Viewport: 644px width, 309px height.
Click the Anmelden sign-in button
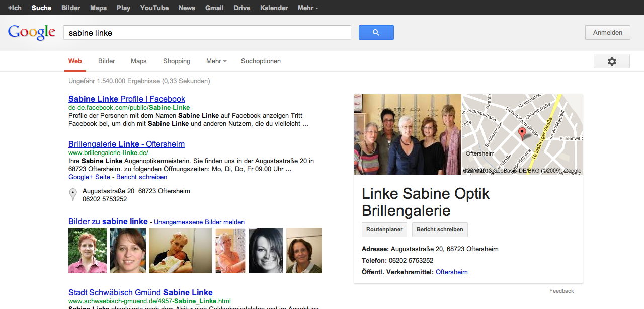tap(607, 33)
